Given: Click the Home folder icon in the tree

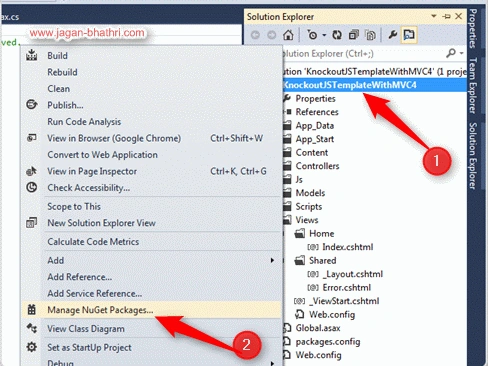Looking at the screenshot, I should point(300,233).
